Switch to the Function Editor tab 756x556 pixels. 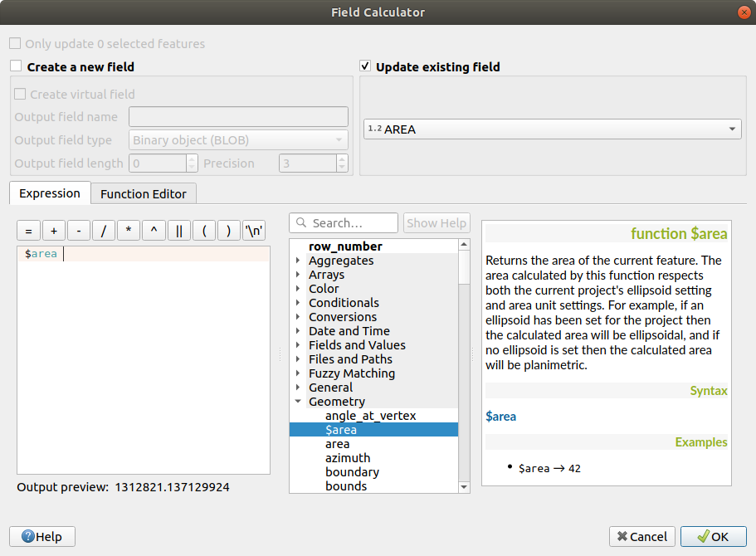click(x=144, y=194)
